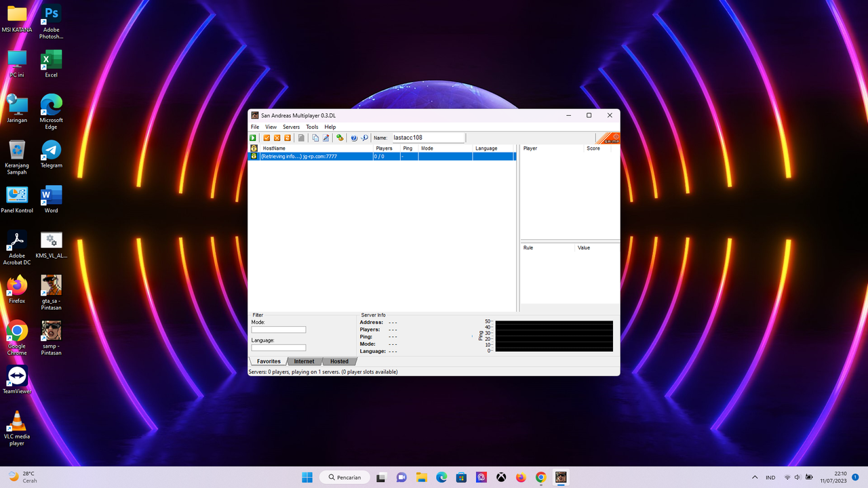Click the gray Master List document icon

point(301,138)
